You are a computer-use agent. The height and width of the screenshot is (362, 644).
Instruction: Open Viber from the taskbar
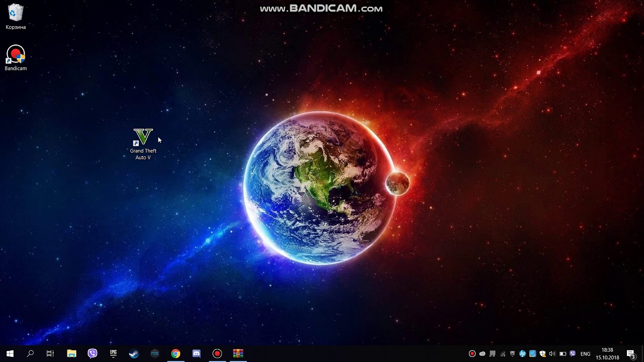[92, 353]
